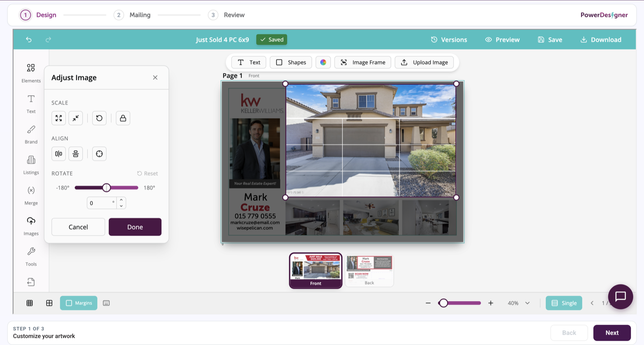Click the shrink scale icon
The image size is (644, 345).
pyautogui.click(x=75, y=118)
